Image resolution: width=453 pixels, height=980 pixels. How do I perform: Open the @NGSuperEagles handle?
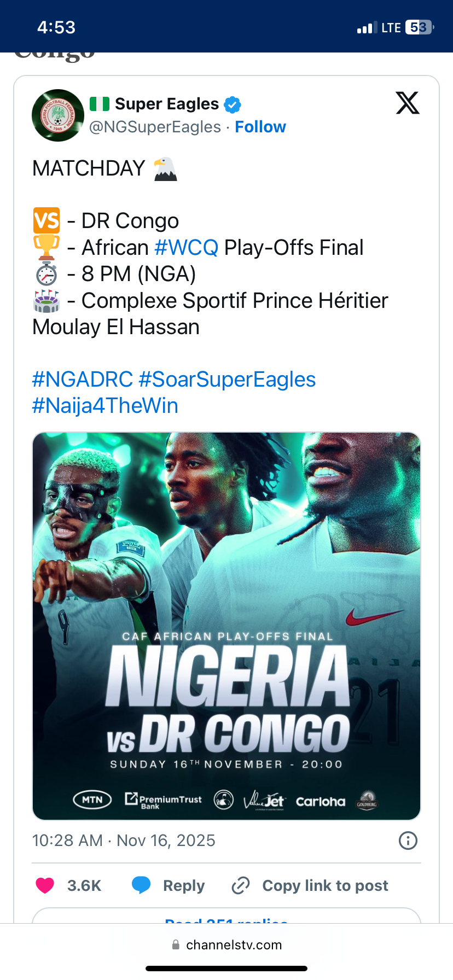tap(155, 127)
